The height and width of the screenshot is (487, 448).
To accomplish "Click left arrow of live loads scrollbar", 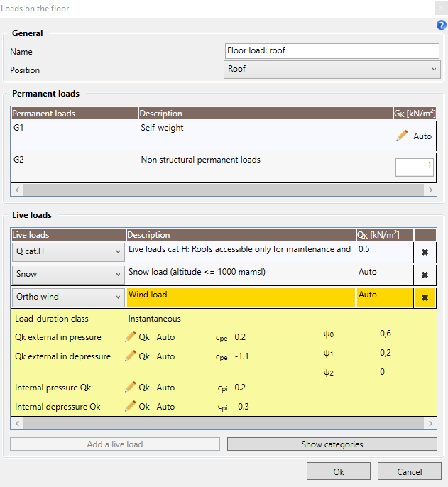I will point(18,423).
